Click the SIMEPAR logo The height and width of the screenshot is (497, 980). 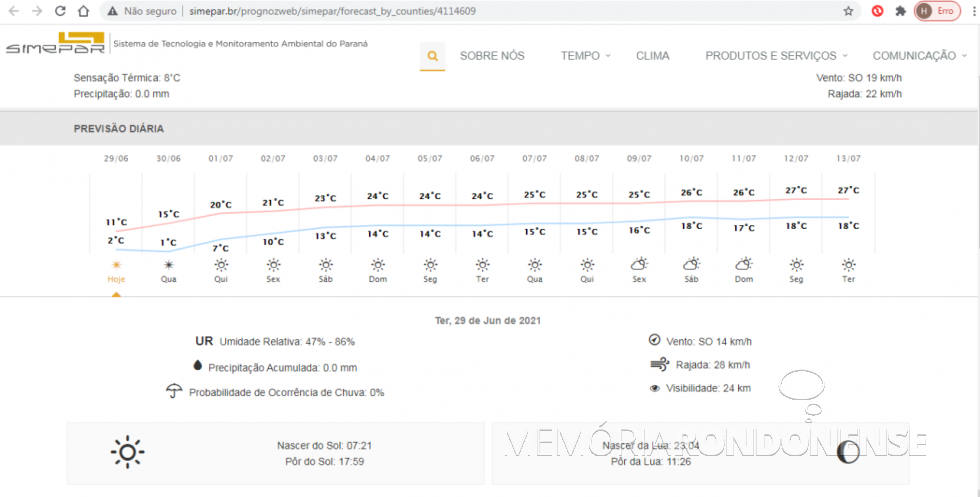pyautogui.click(x=55, y=45)
